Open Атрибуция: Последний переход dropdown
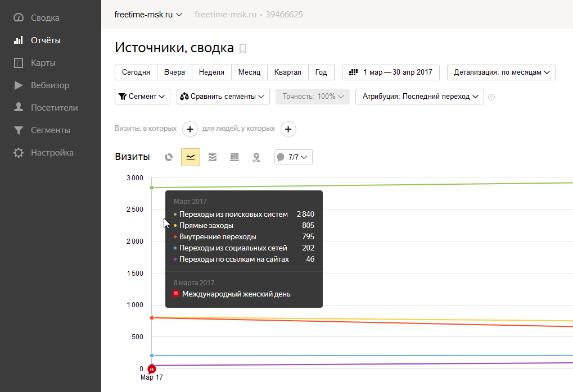Viewport: 573px width, 392px height. [x=419, y=97]
